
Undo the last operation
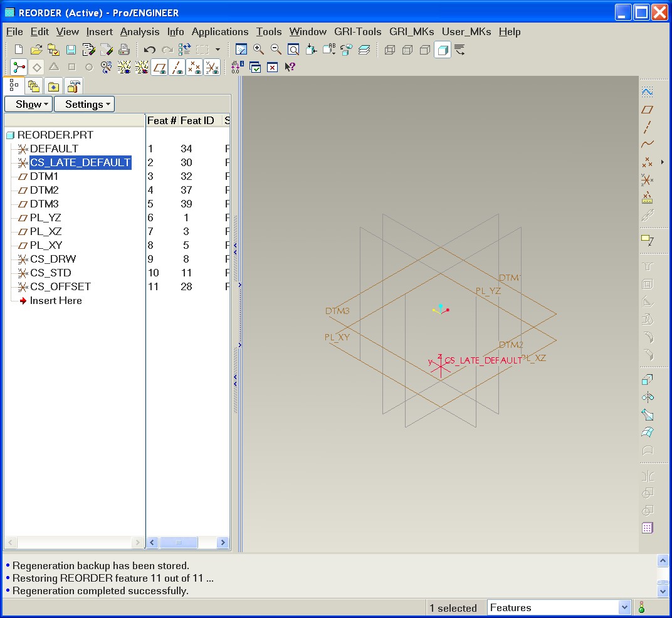(x=149, y=50)
